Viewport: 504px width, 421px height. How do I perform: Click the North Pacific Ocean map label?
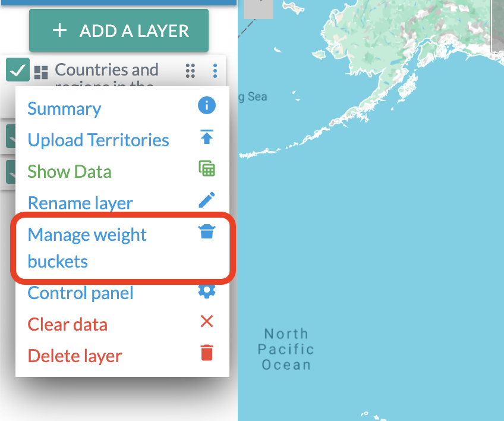click(286, 349)
